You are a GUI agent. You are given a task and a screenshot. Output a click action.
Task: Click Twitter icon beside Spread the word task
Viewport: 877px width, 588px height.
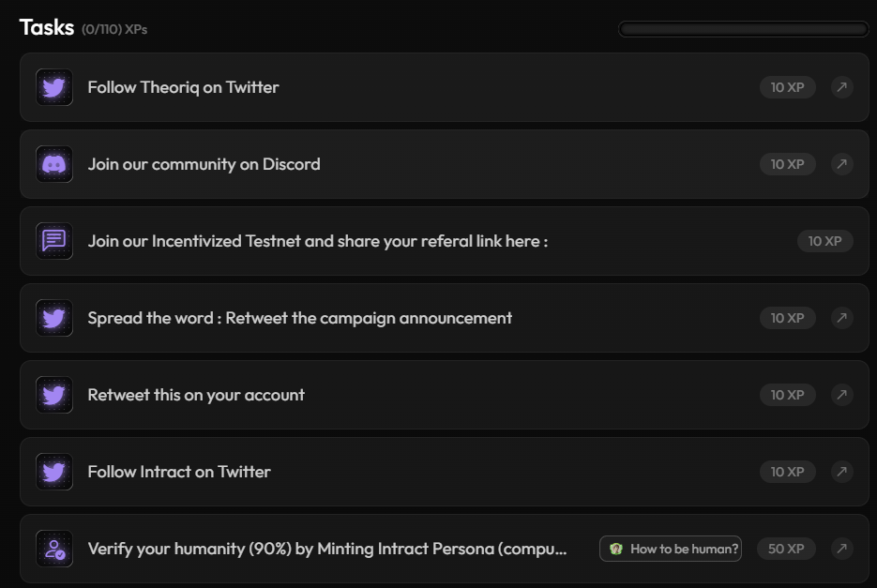coord(54,318)
